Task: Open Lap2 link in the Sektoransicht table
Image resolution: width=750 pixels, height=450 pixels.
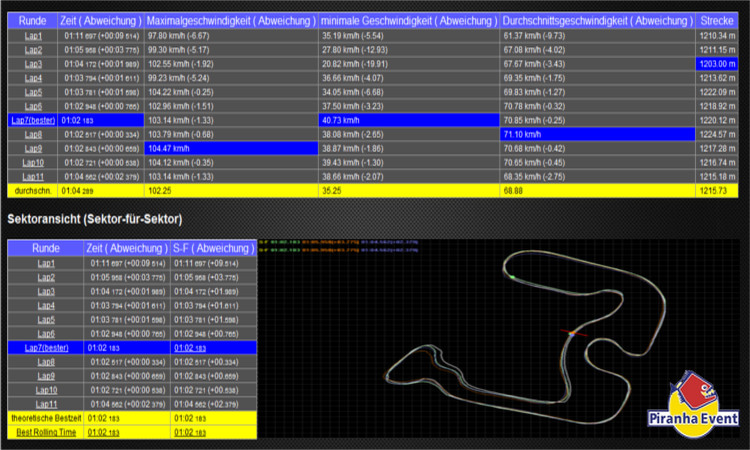Action: tap(46, 277)
